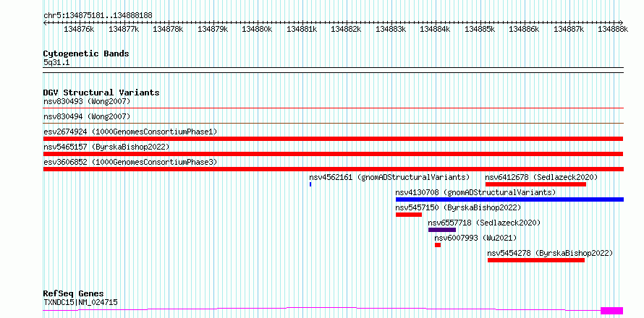Open the nsv4130708 (gnomADStructuralVariants) label
The height and width of the screenshot is (318, 644).
click(475, 192)
